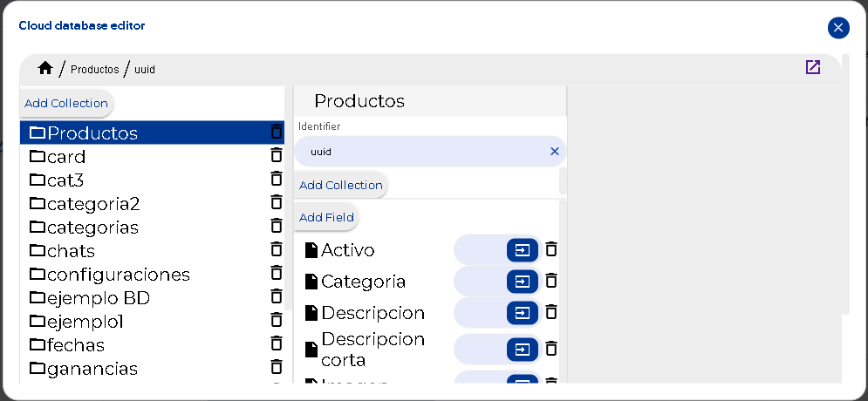Open the Descripcion field entry button
The width and height of the screenshot is (868, 401).
pyautogui.click(x=523, y=313)
